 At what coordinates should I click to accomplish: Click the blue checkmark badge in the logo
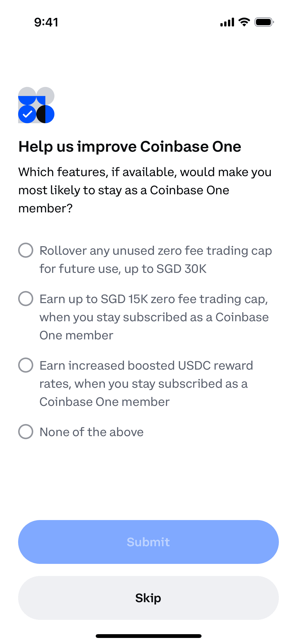27,114
